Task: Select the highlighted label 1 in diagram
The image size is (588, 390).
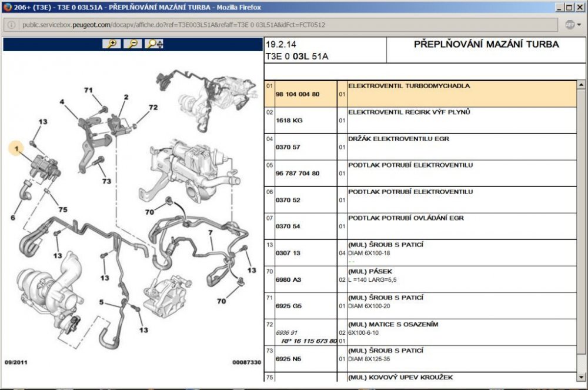Action: click(x=16, y=148)
